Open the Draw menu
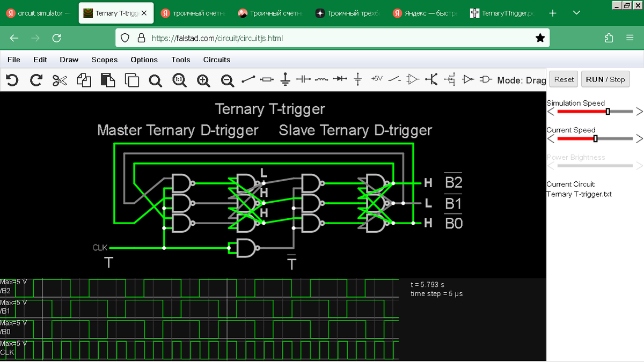The image size is (644, 362). [69, 60]
